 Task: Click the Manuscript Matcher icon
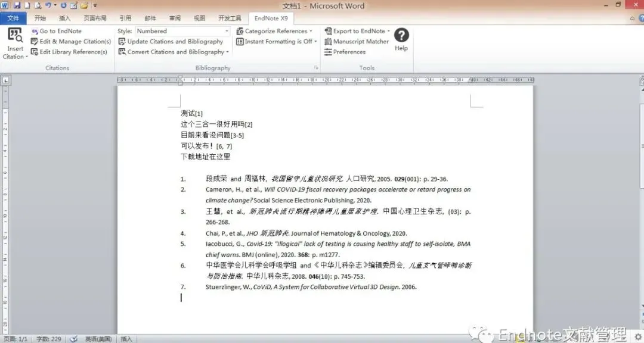point(328,42)
